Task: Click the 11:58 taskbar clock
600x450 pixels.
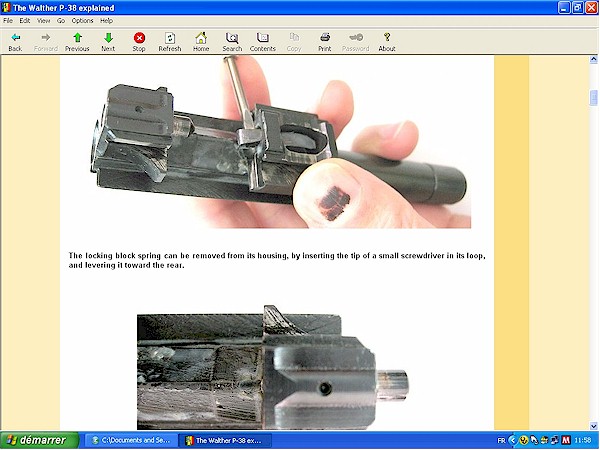Action: click(583, 440)
